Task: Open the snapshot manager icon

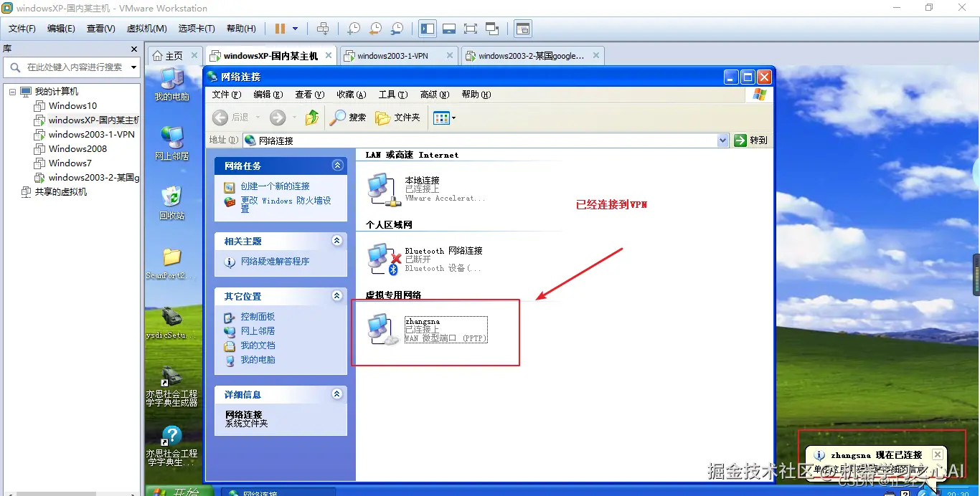Action: point(397,29)
